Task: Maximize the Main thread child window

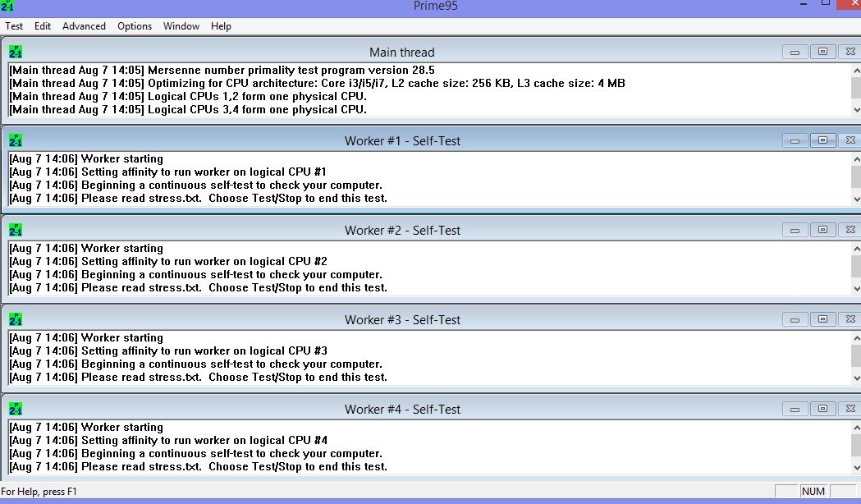Action: (x=822, y=52)
